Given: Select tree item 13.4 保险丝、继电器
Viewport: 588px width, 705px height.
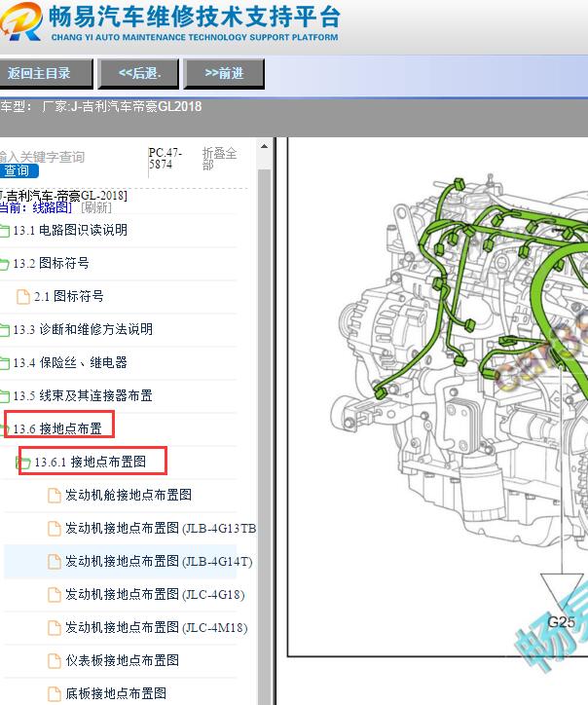Looking at the screenshot, I should point(70,363).
